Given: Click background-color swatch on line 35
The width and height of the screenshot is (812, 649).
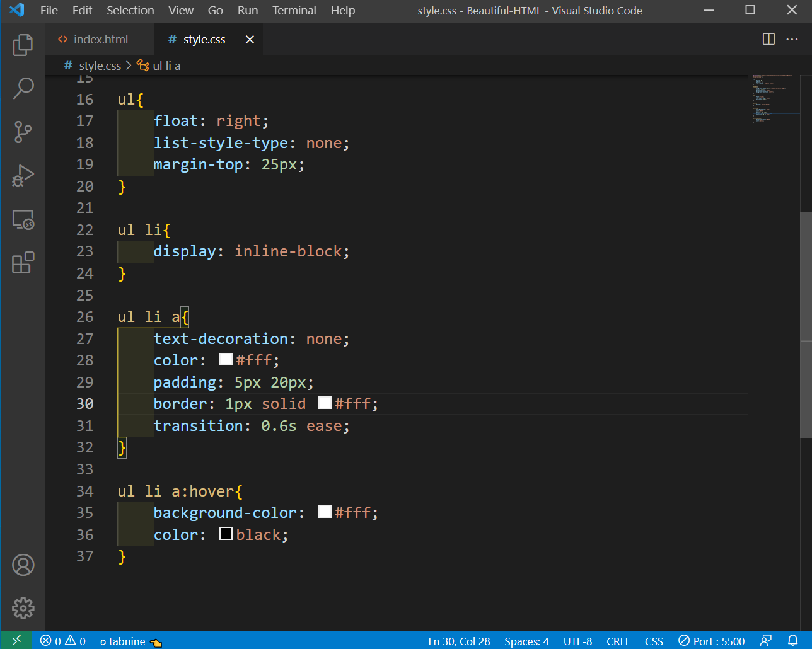Looking at the screenshot, I should pos(325,512).
